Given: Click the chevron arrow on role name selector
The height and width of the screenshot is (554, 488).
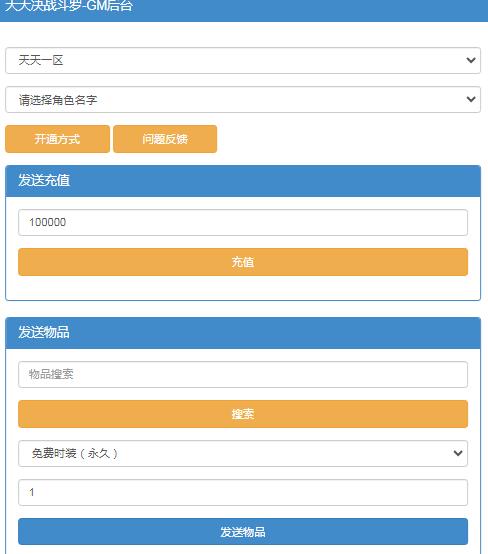Looking at the screenshot, I should (471, 99).
